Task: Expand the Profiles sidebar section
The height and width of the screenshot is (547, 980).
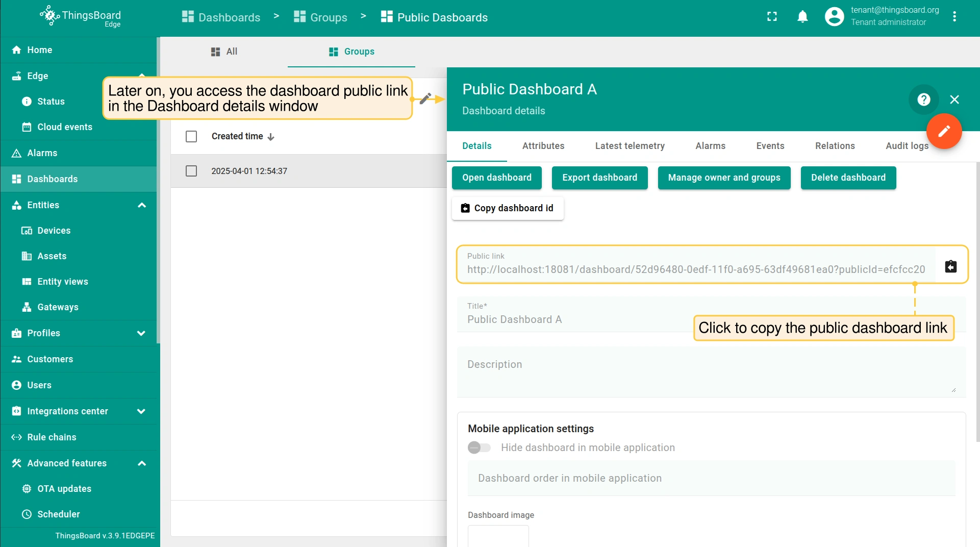Action: pos(141,333)
